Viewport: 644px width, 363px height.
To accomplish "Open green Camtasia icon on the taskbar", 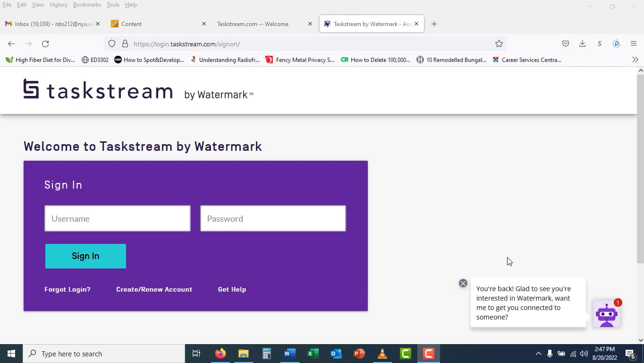I will coord(406,354).
